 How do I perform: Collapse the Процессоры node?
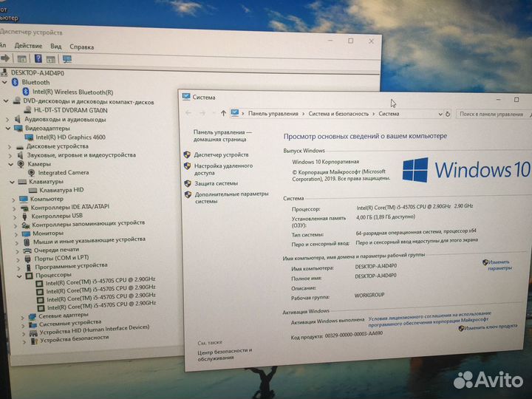coord(19,276)
